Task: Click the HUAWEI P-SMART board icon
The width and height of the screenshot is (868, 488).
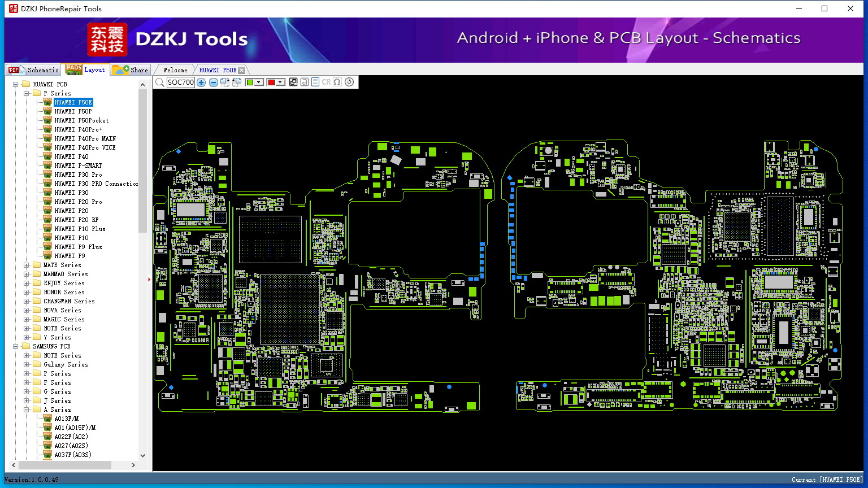Action: point(47,165)
